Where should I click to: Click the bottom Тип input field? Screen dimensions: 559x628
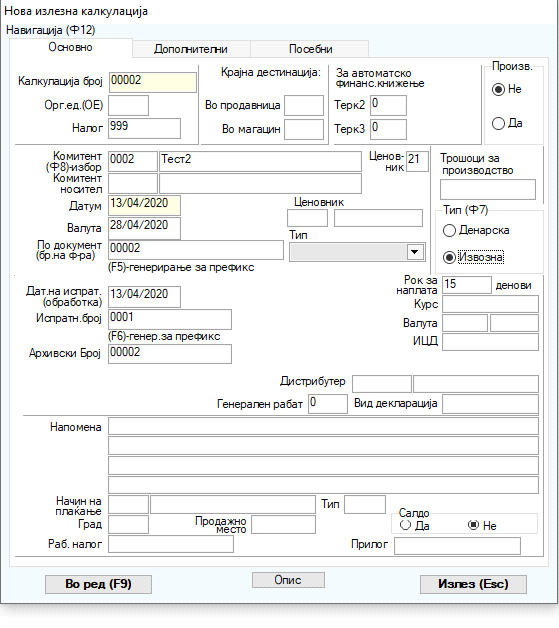[365, 505]
